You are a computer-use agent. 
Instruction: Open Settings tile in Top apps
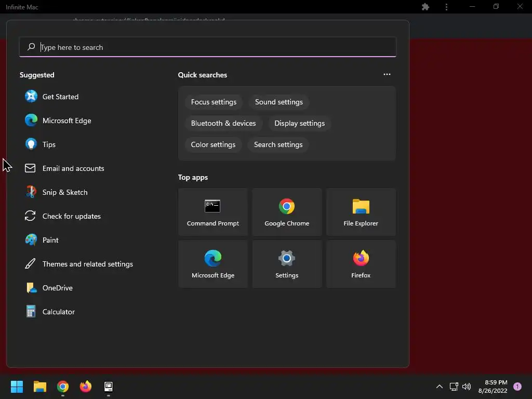coord(287,264)
